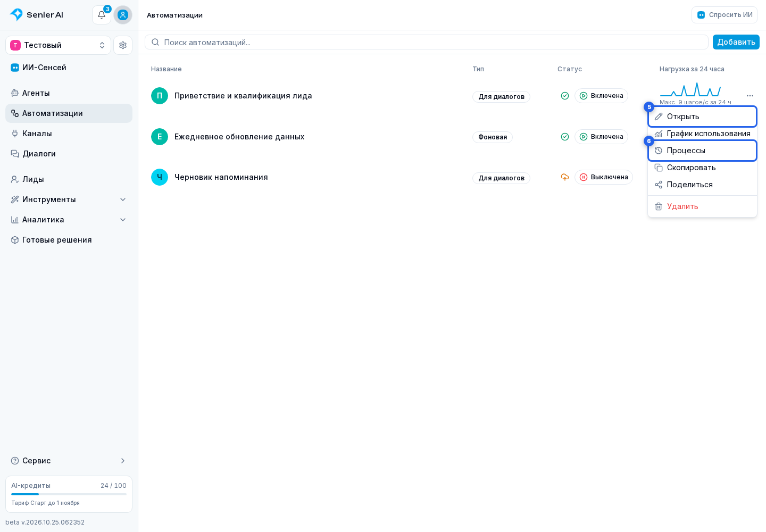Open the Тестовый workspace selector

pos(58,45)
